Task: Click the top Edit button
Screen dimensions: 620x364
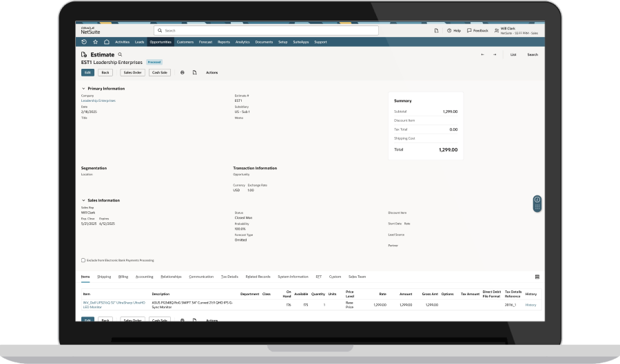Action: [x=87, y=73]
